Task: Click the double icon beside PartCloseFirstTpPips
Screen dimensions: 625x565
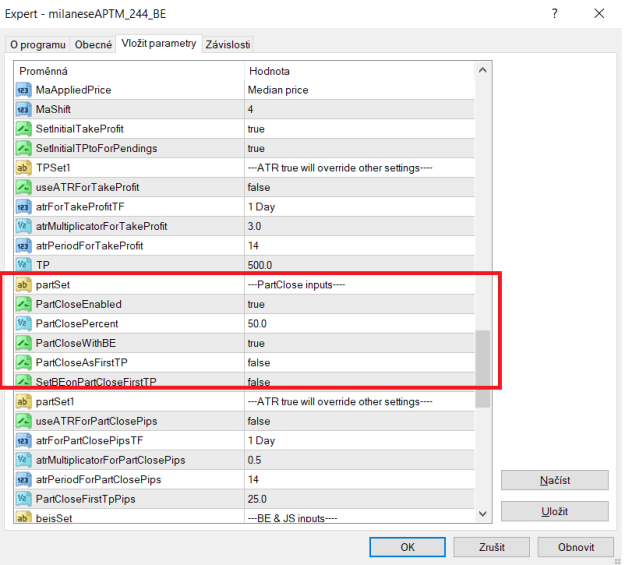Action: 23,499
